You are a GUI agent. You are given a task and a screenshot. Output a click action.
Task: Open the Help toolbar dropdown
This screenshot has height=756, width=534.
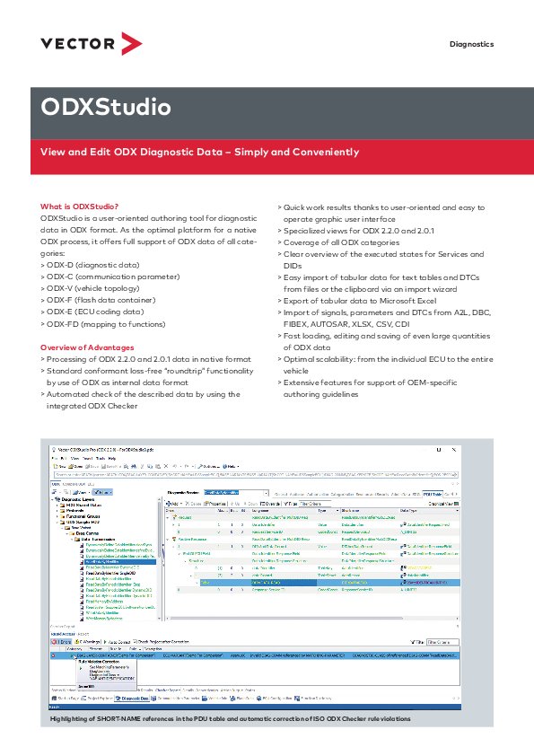231,466
